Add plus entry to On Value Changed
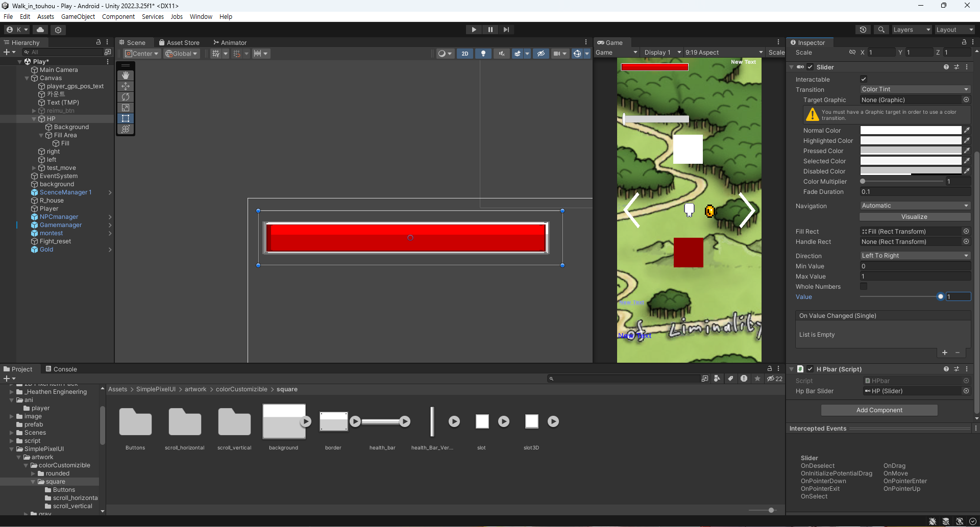 coord(945,353)
